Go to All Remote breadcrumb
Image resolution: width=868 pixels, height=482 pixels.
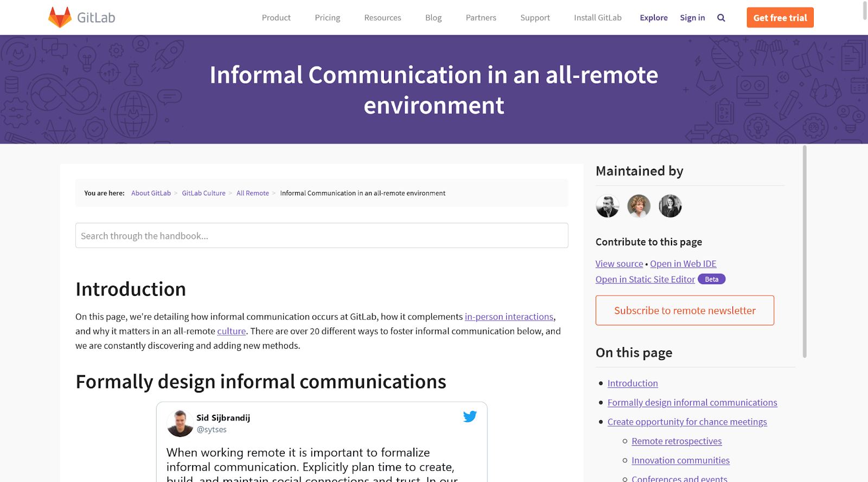(x=253, y=193)
